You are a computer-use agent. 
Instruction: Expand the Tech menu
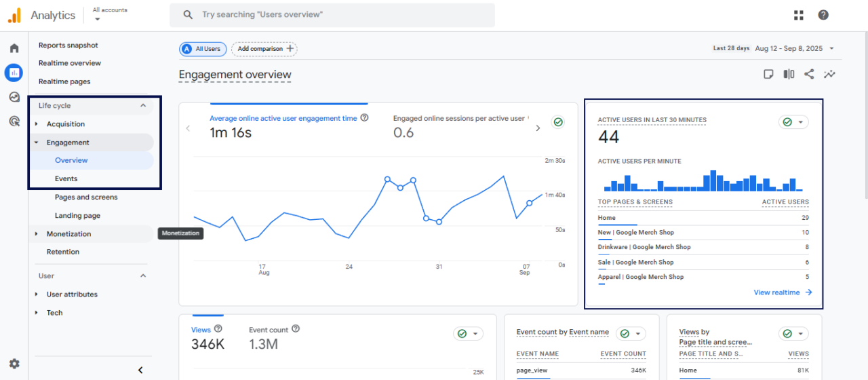(37, 313)
